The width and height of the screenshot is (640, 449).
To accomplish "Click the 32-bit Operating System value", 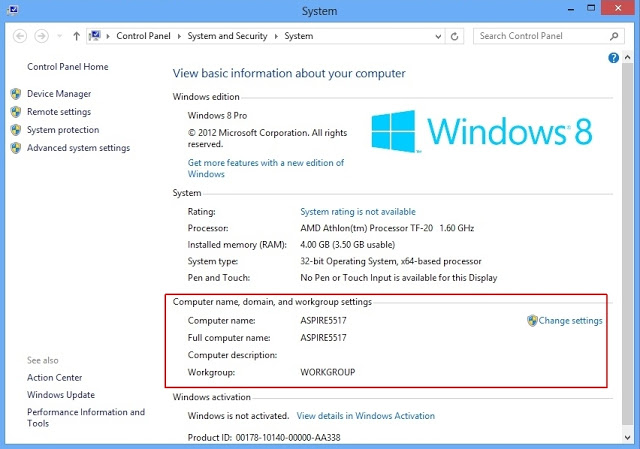I will point(391,261).
